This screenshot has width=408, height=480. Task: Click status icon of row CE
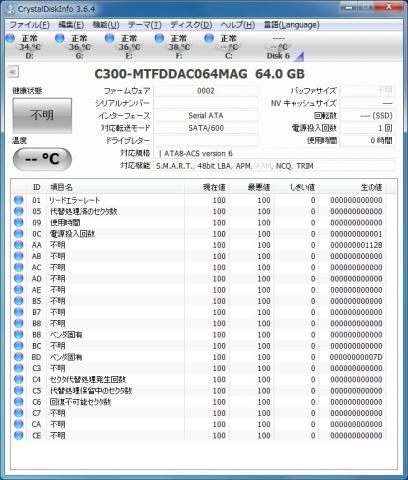pos(19,435)
